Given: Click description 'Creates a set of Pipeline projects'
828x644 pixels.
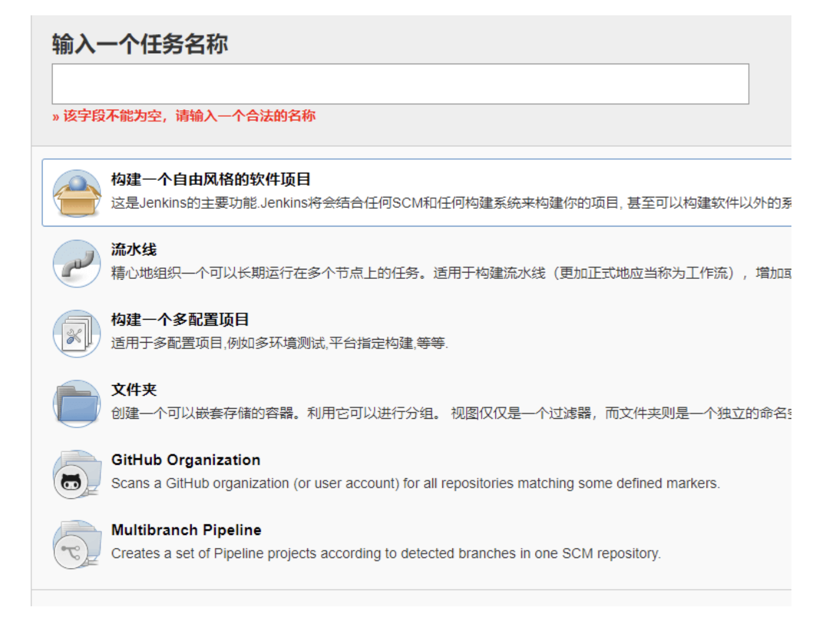Looking at the screenshot, I should (386, 554).
